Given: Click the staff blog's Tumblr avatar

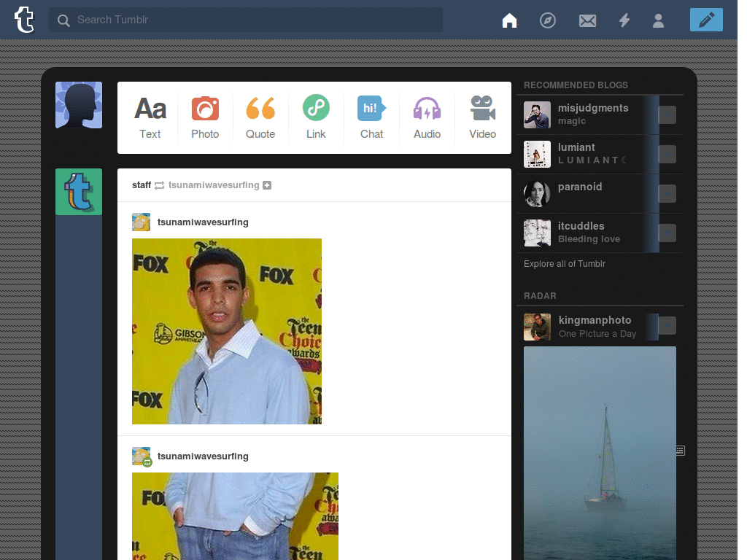Looking at the screenshot, I should (79, 192).
